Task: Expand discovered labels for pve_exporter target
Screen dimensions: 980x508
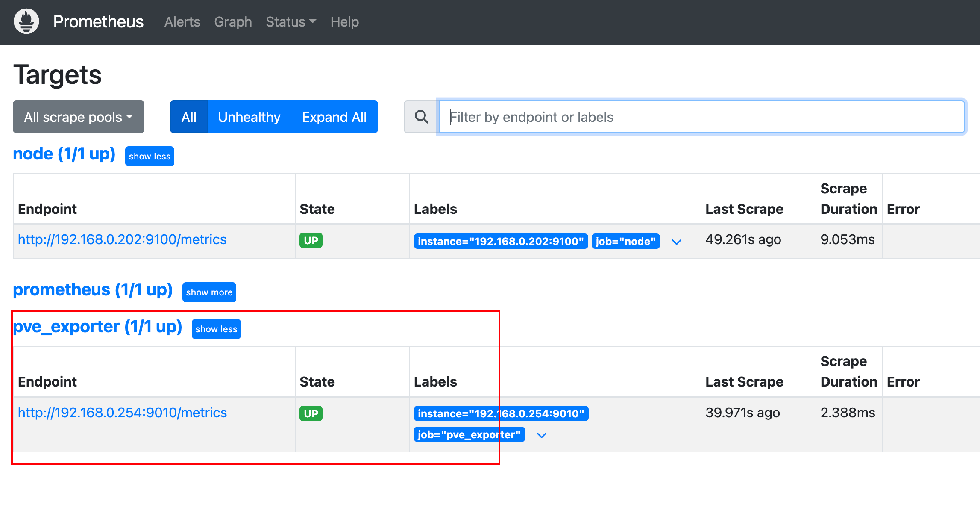Action: point(541,435)
